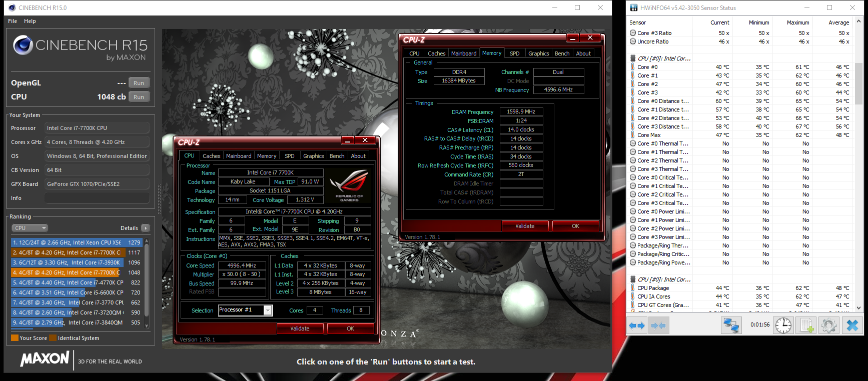868x381 pixels.
Task: Click the thermometer icon beside CPU IA Cores
Action: click(x=633, y=296)
